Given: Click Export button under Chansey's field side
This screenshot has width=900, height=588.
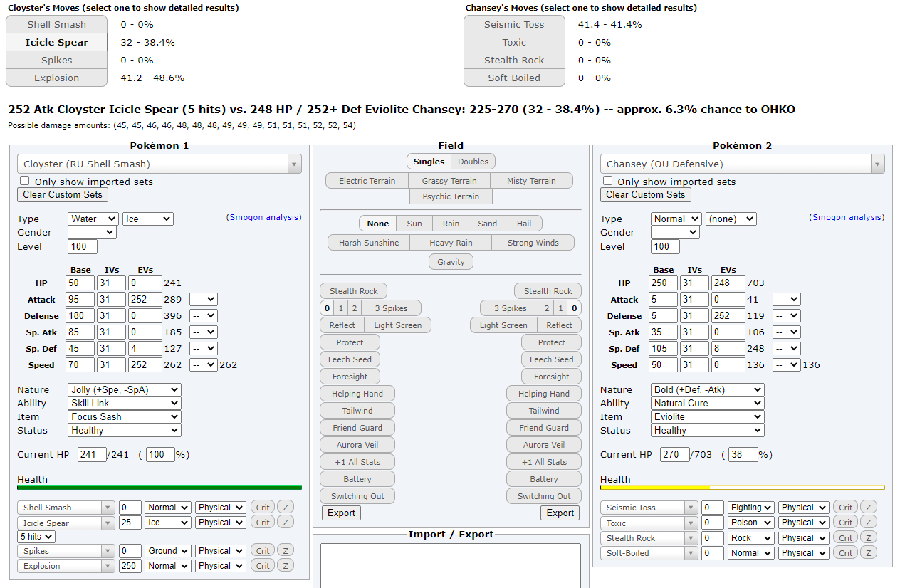Looking at the screenshot, I should click(x=560, y=513).
